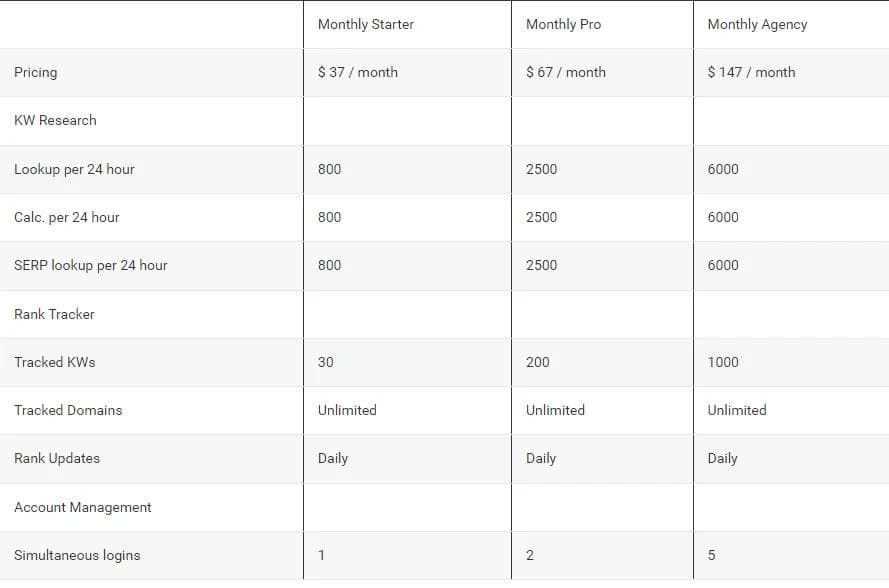This screenshot has height=588, width=889.
Task: Click the Monthly Starter column header
Action: point(365,24)
